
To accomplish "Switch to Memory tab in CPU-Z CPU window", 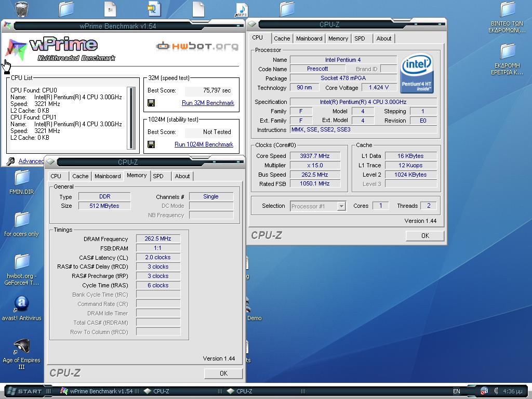I will point(338,38).
